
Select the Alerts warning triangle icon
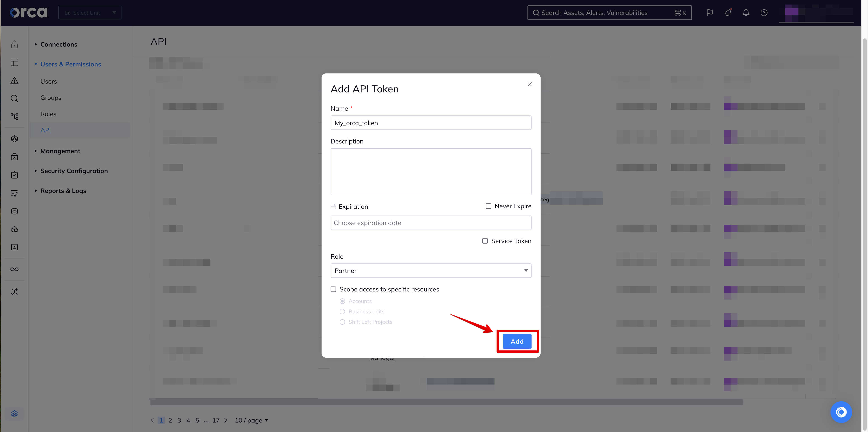point(14,80)
